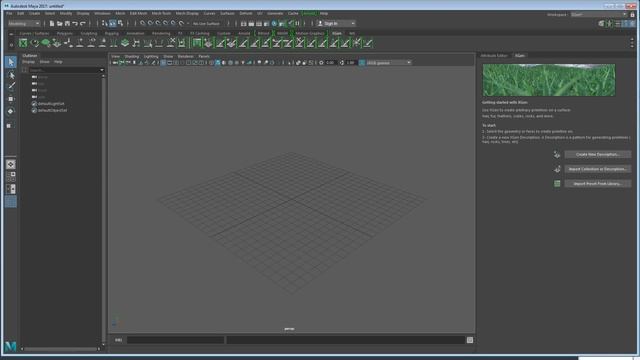
Task: Choose the Lasso Select tool
Action: tap(11, 76)
